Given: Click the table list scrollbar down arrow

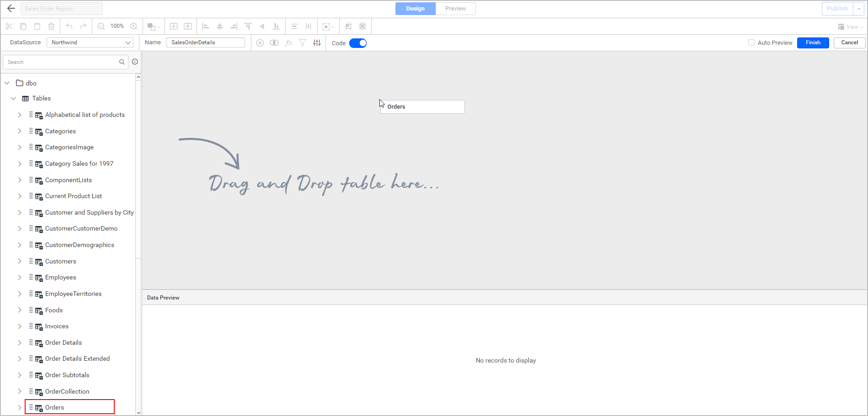Looking at the screenshot, I should pyautogui.click(x=138, y=412).
